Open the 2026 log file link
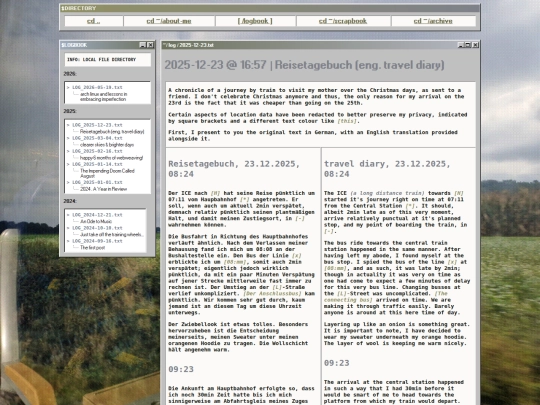This screenshot has height=405, width=540. (x=97, y=87)
